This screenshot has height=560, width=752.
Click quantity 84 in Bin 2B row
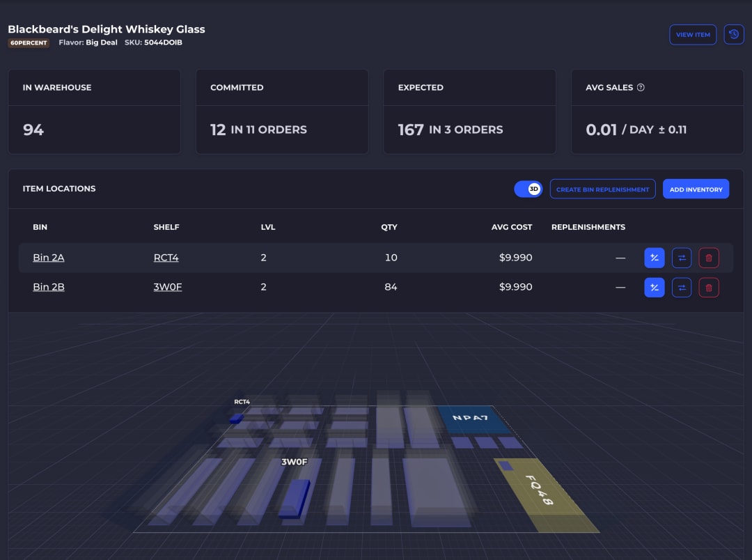point(391,287)
